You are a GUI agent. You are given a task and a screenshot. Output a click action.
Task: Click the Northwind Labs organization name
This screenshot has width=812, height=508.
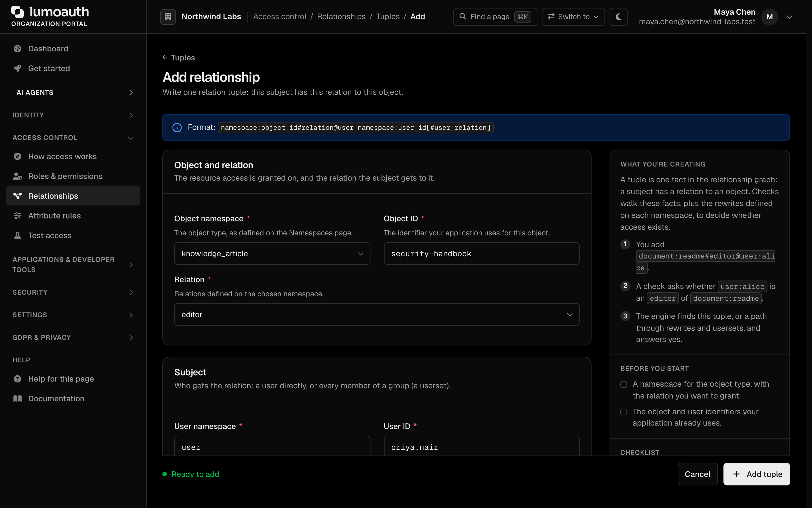click(211, 16)
